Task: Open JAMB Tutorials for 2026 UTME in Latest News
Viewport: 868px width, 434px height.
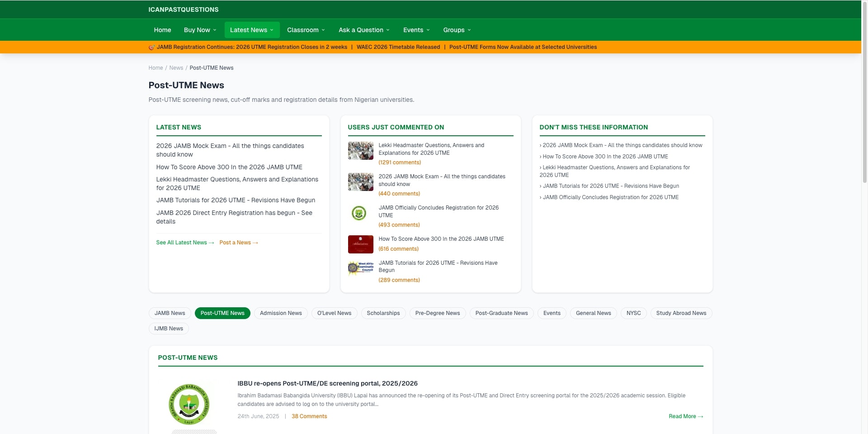Action: tap(236, 200)
